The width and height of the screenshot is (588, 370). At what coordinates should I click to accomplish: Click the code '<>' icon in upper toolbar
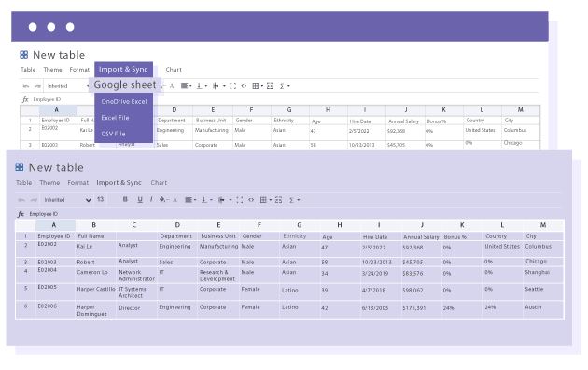pos(244,86)
